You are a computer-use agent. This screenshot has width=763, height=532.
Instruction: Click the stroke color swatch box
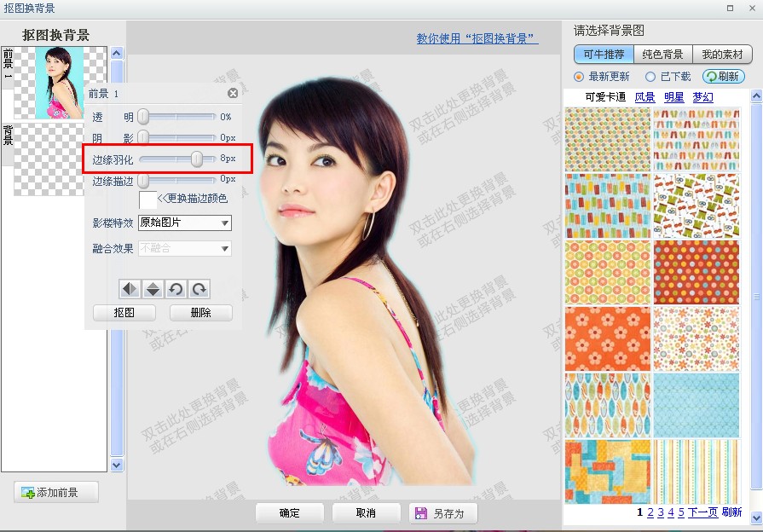[147, 199]
